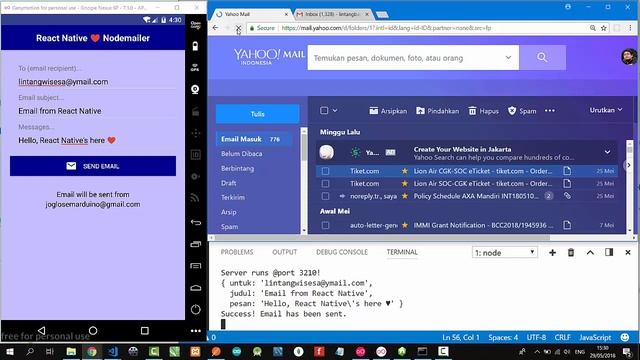Click the Windows Start button
The height and width of the screenshot is (360, 640).
tap(9, 351)
